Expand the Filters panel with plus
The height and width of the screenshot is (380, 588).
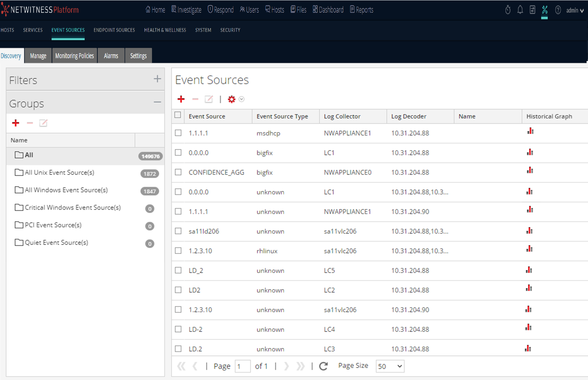pyautogui.click(x=157, y=79)
